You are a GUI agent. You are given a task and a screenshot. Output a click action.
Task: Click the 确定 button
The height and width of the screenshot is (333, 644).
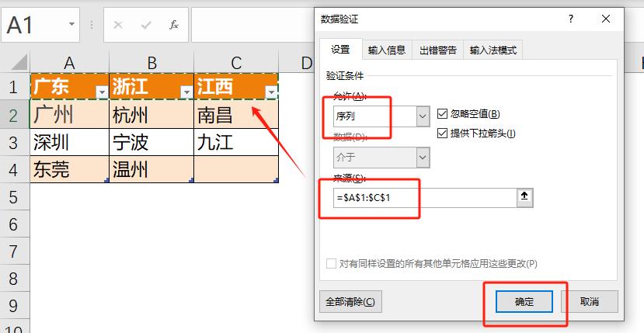pyautogui.click(x=524, y=302)
